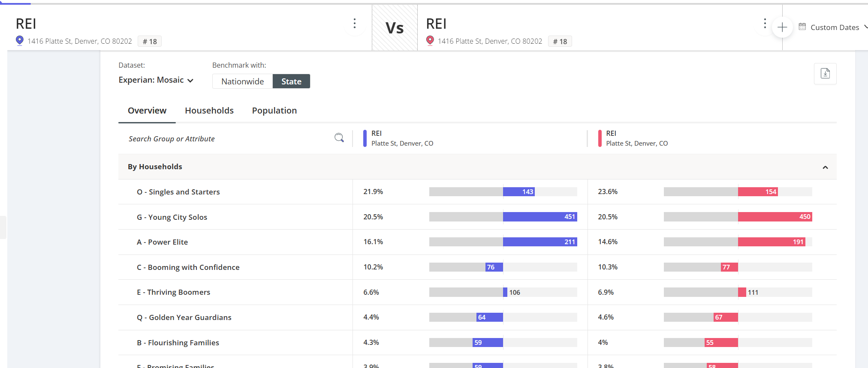Viewport: 868px width, 368px height.
Task: Click the blue 211 bar for Power Elite
Action: (x=540, y=242)
